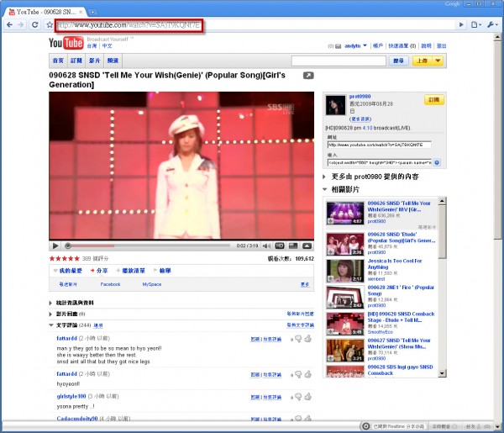Image resolution: width=504 pixels, height=433 pixels.
Task: Select the embed code field
Action: point(380,163)
